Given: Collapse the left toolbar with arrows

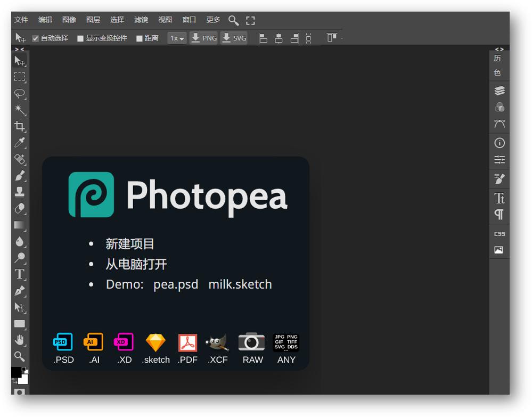Looking at the screenshot, I should [x=20, y=49].
